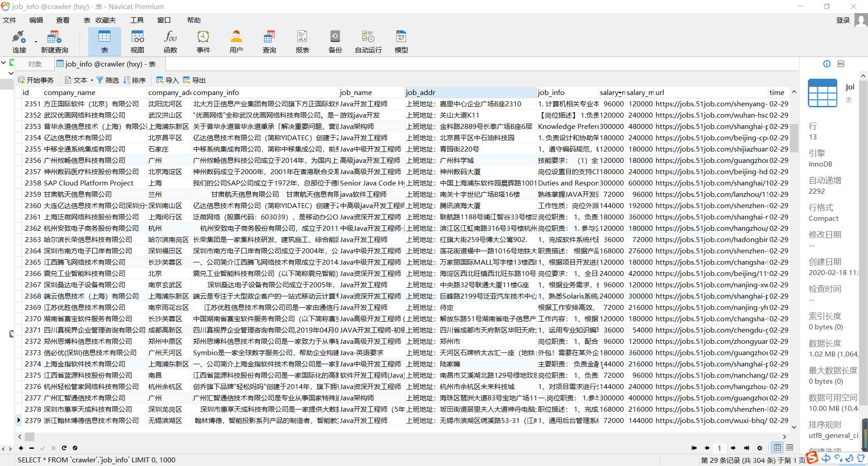
Task: Switch to form view mode
Action: [790, 447]
